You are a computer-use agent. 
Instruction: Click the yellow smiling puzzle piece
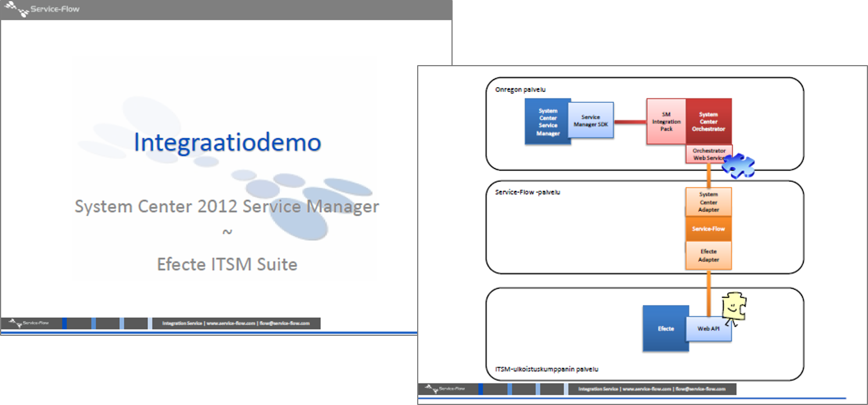(x=734, y=307)
